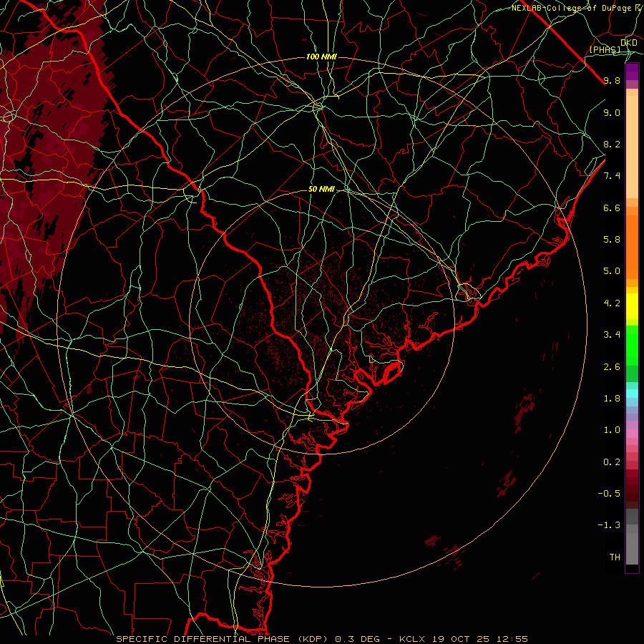
Task: Click the -1.3 value on the color scale
Action: click(609, 525)
